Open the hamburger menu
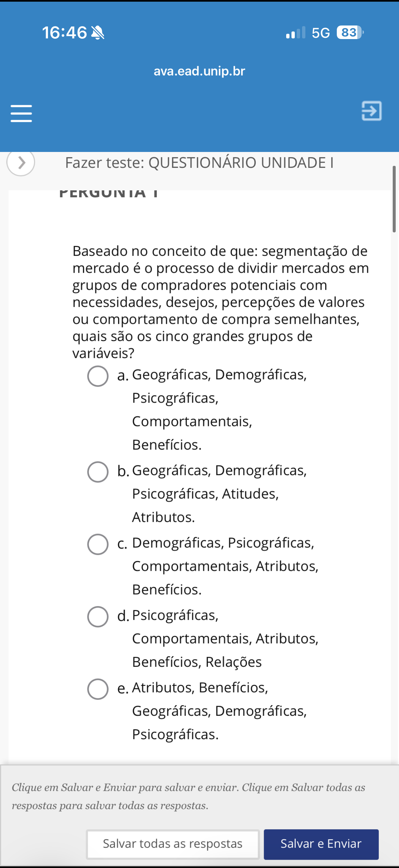399x868 pixels. (x=21, y=113)
